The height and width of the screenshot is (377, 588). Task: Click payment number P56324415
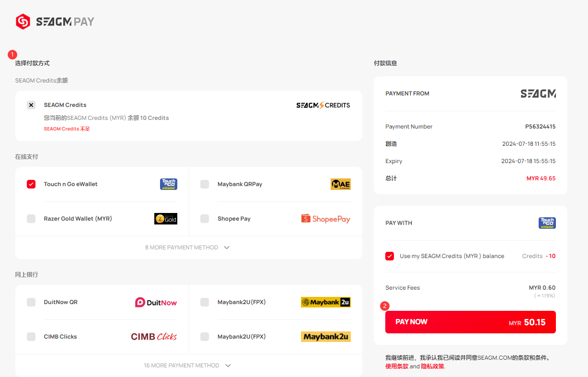[541, 127]
